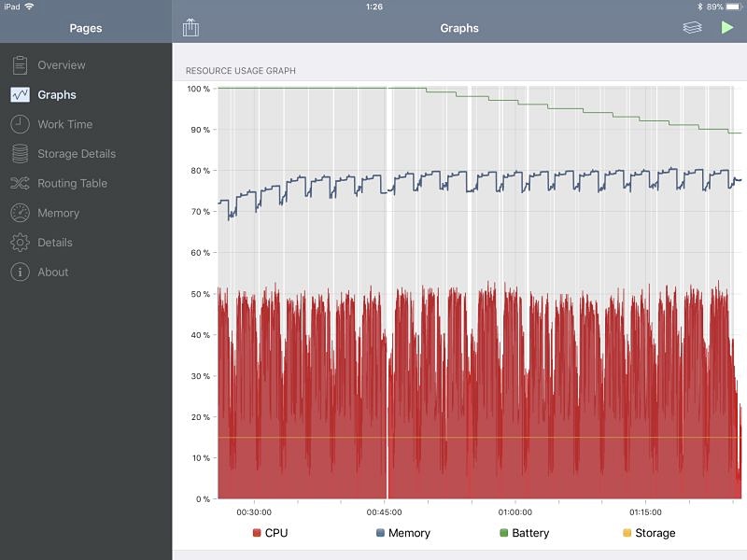747x560 pixels.
Task: Toggle Battery series in legend
Action: coord(524,533)
